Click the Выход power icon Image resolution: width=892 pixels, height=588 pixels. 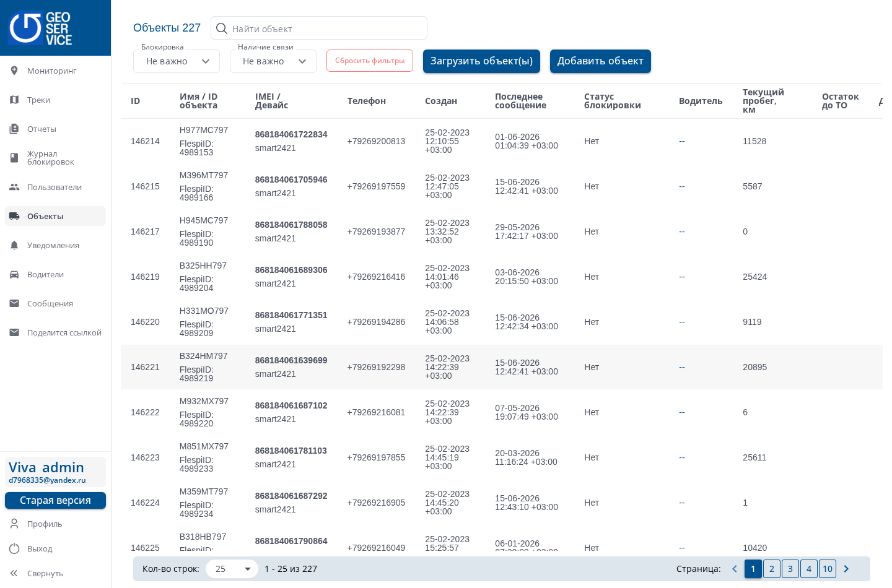point(14,548)
